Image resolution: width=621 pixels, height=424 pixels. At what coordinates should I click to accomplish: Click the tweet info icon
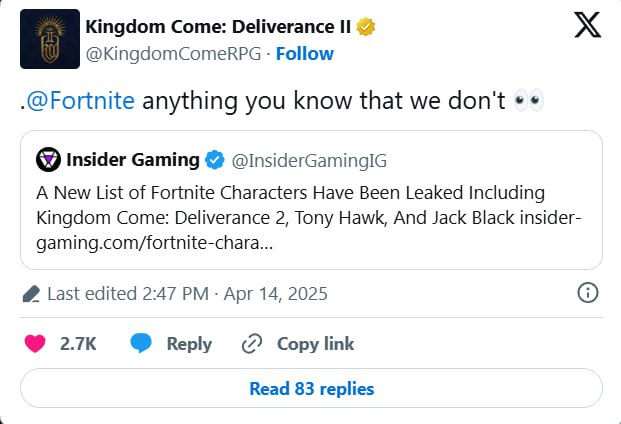pos(589,293)
